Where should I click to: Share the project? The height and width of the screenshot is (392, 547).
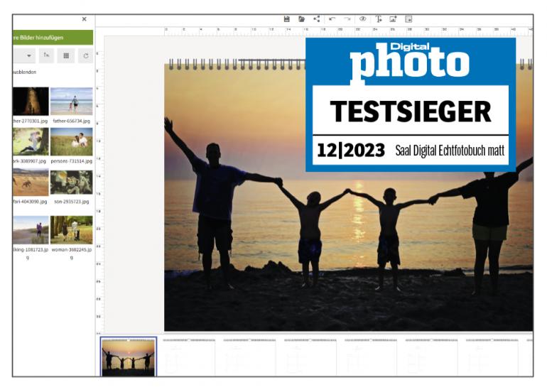[x=316, y=19]
